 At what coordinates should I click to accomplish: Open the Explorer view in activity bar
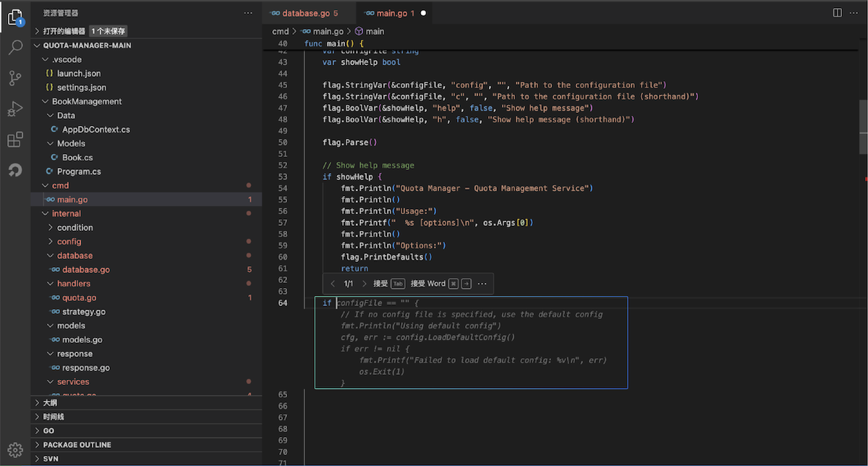coord(15,17)
